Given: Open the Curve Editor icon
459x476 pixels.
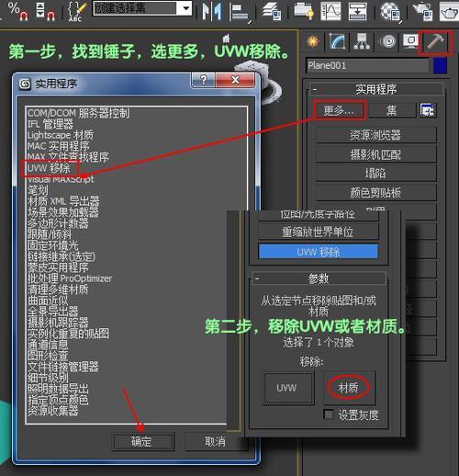Looking at the screenshot, I should coord(330,11).
